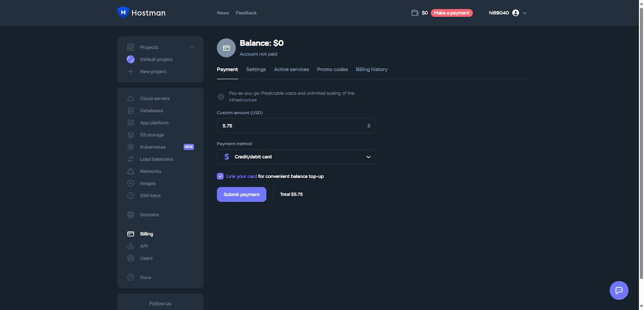Viewport: 644px width, 310px height.
Task: Click the info icon beside pay-as-you-go text
Action: coord(221,97)
